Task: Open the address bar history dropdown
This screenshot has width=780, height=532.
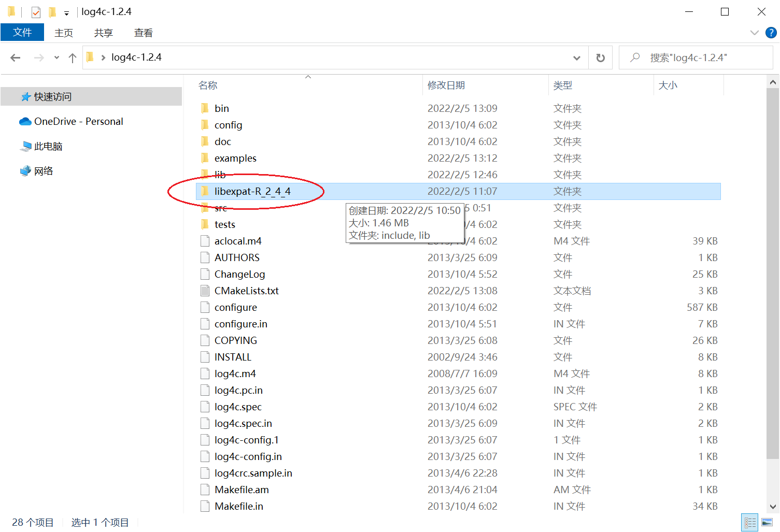Action: 577,57
